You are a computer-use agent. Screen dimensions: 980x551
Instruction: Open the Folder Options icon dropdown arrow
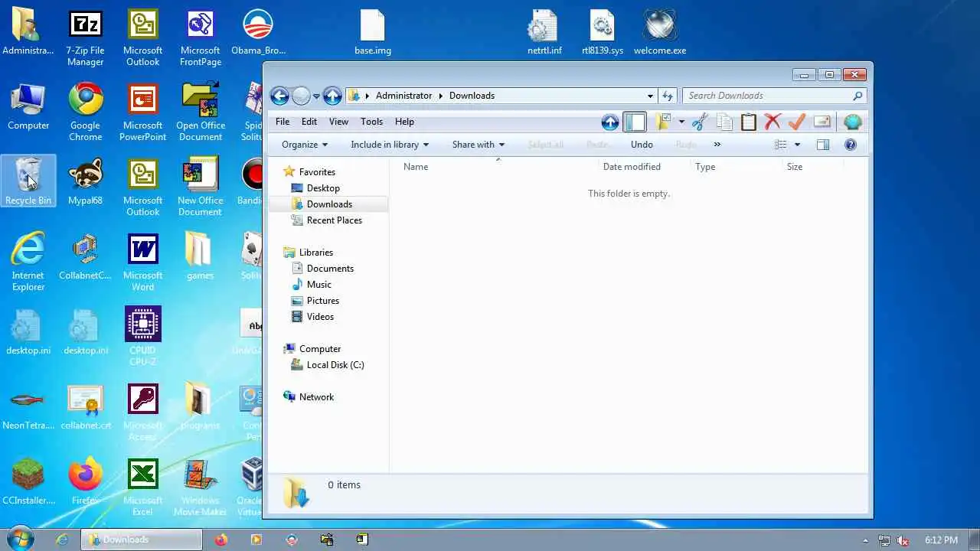coord(681,122)
